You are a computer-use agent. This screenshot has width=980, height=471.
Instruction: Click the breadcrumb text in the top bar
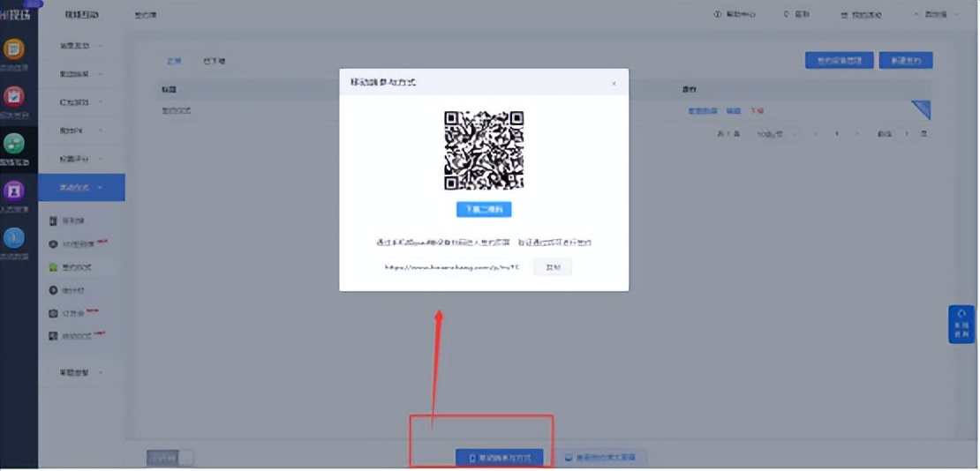point(146,14)
